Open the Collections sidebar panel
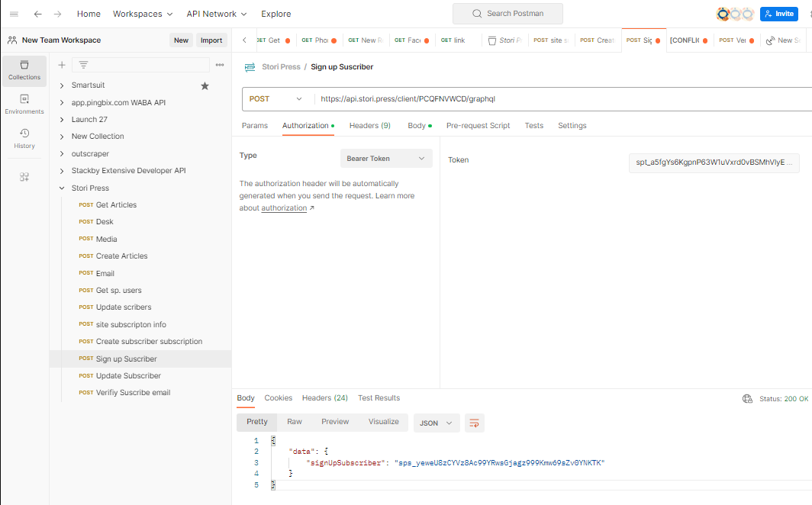The height and width of the screenshot is (505, 812). [x=24, y=70]
